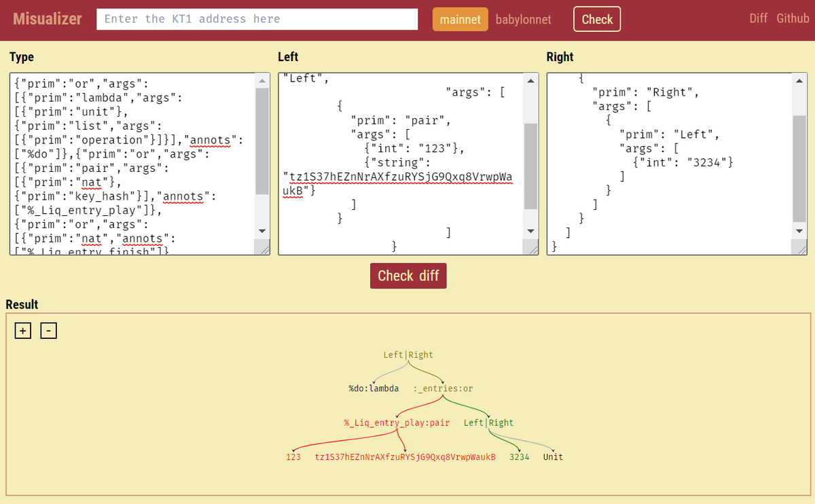The image size is (815, 504).
Task: Click the up scroll arrow of the Type panel
Action: [x=262, y=79]
